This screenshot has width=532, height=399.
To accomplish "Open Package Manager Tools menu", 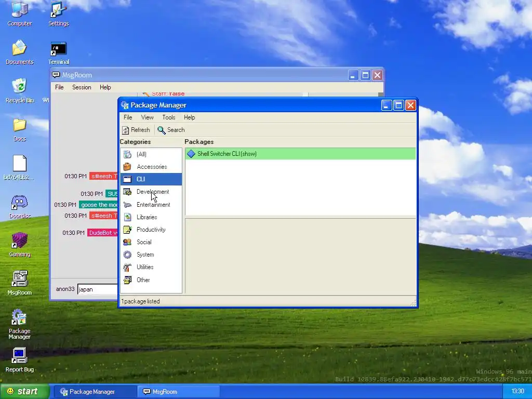I will [169, 117].
